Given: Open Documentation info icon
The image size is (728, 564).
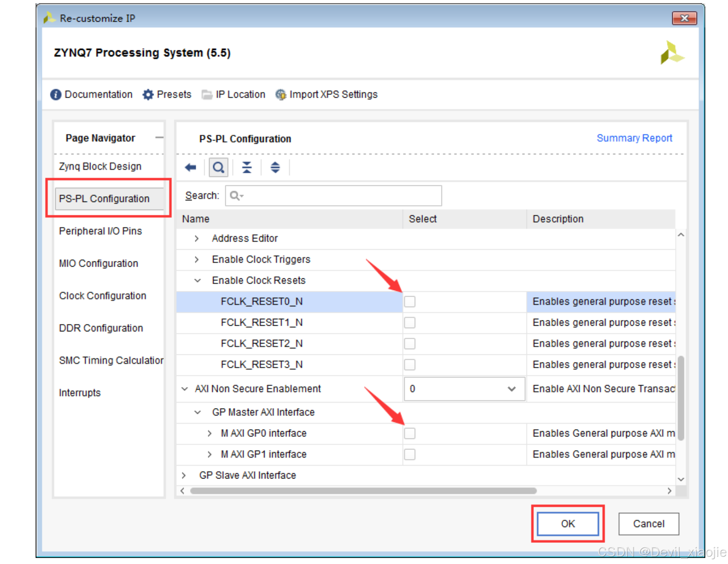Looking at the screenshot, I should click(56, 95).
